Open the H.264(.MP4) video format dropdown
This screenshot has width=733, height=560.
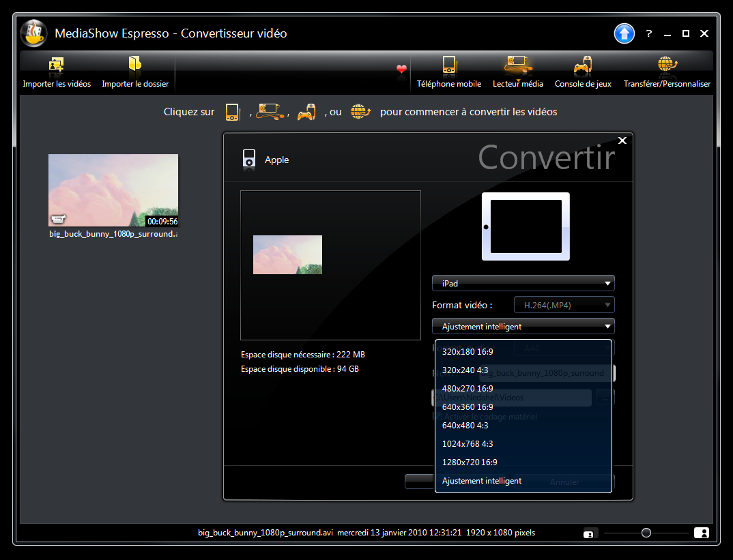point(564,305)
